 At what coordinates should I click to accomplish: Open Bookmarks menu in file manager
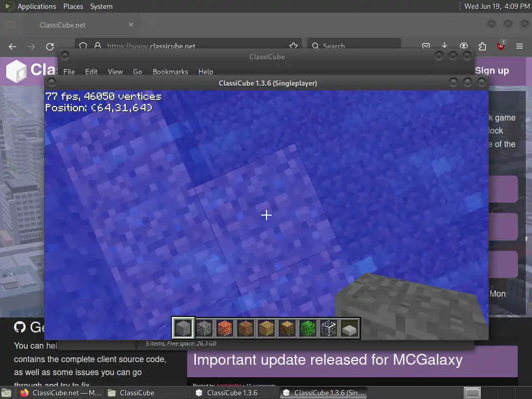click(170, 72)
